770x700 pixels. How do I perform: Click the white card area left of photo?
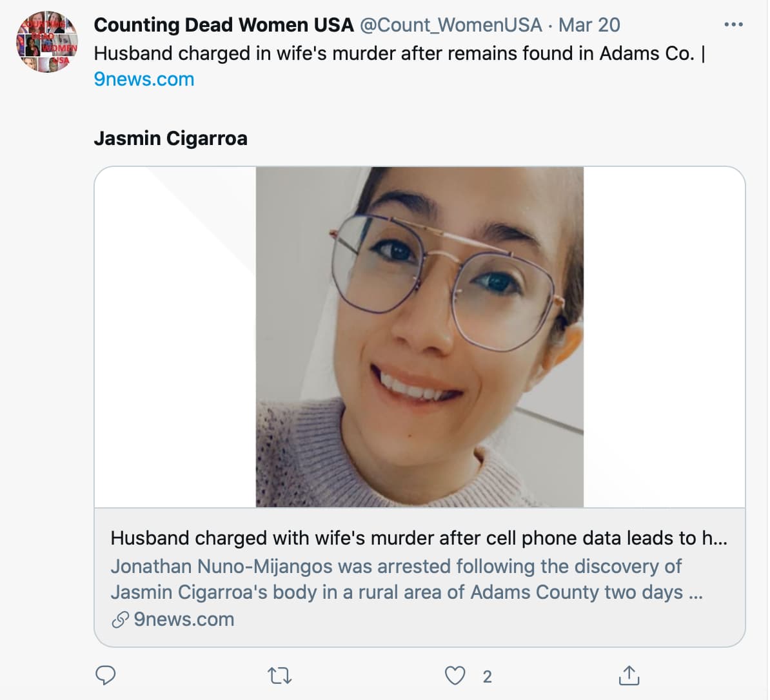(175, 336)
